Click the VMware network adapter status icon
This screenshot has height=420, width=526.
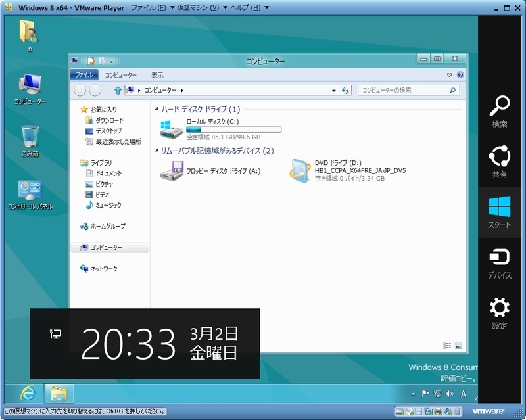(x=429, y=411)
